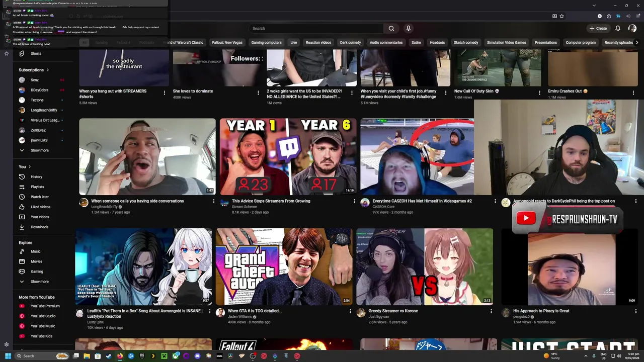
Task: Select the Simulation Video Games filter chip
Action: [506, 42]
